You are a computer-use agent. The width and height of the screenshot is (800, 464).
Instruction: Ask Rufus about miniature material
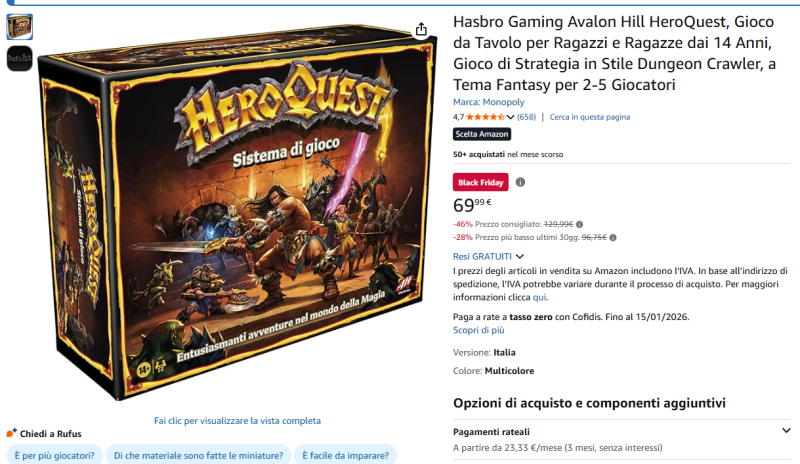(198, 455)
